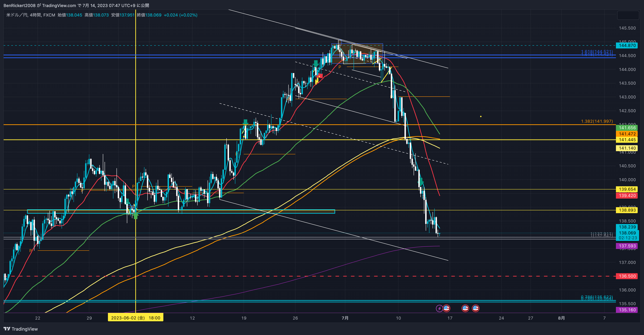Select green up-arrow marker on yellow vertical line
The height and width of the screenshot is (335, 644).
pyautogui.click(x=135, y=215)
